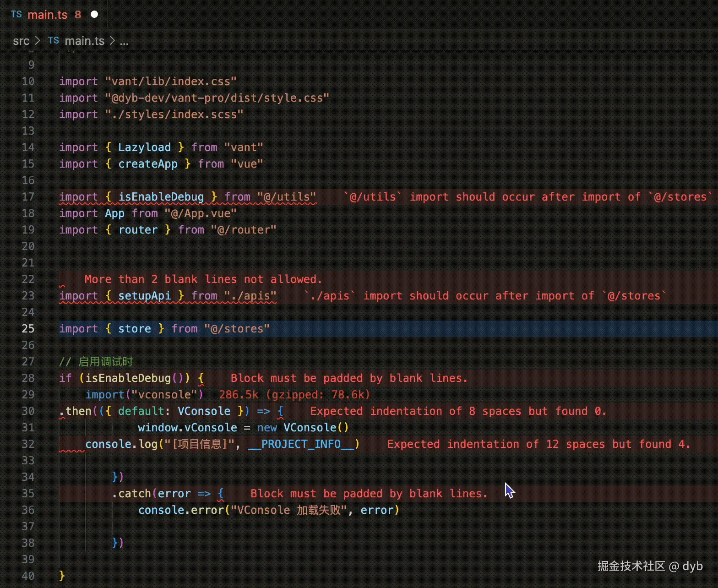Click "Expected indentation of 8 spaces" error
The width and height of the screenshot is (718, 588).
point(458,411)
